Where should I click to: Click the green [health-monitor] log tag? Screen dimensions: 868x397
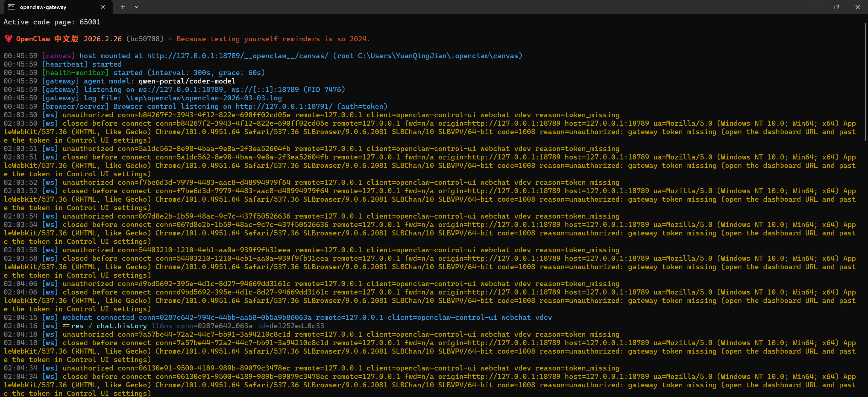[75, 73]
